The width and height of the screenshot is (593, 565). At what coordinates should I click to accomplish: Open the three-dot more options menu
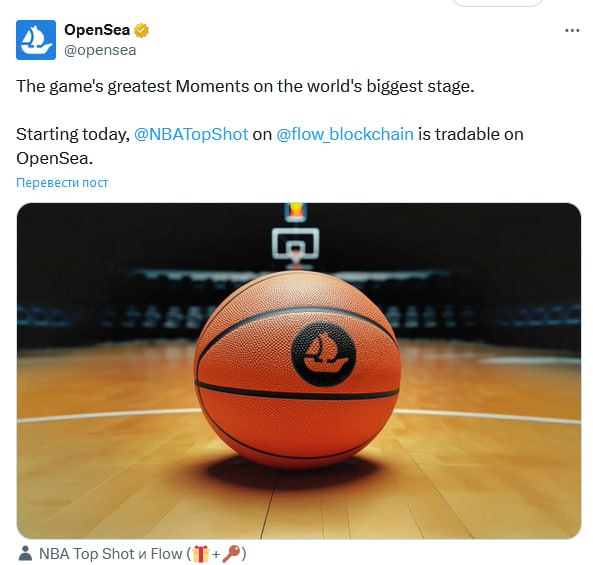click(572, 31)
